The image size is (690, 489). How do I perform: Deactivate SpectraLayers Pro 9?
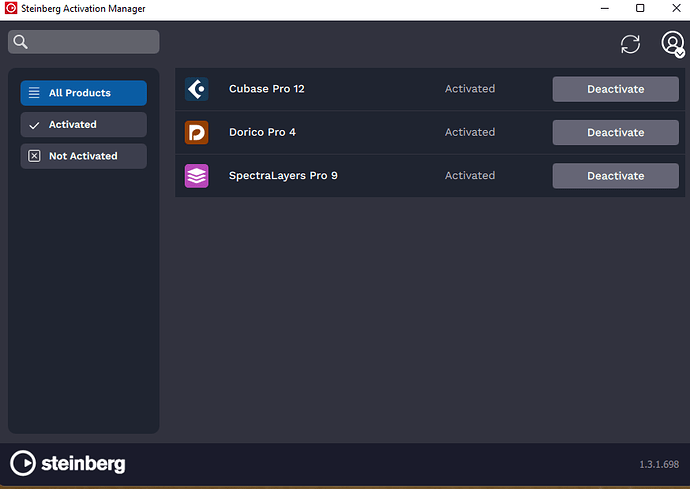pos(616,176)
